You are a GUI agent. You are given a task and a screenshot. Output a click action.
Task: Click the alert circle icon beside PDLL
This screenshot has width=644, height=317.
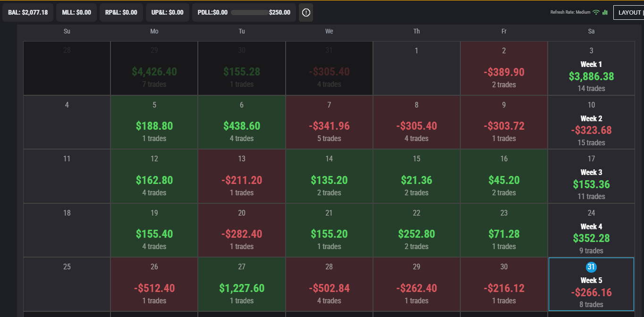tap(306, 12)
